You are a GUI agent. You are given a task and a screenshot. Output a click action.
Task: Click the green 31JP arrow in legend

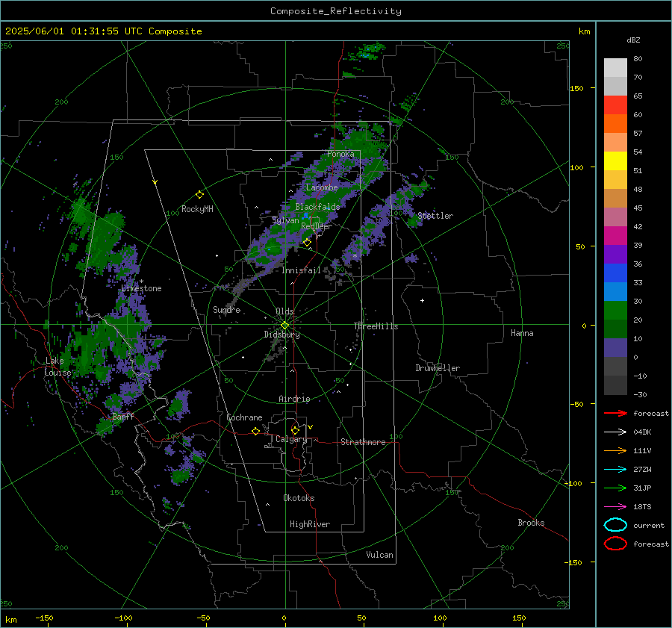(615, 488)
